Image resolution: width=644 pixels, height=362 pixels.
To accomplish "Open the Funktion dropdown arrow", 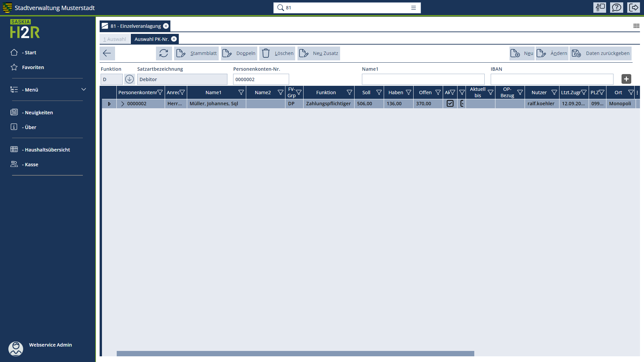I will point(129,79).
